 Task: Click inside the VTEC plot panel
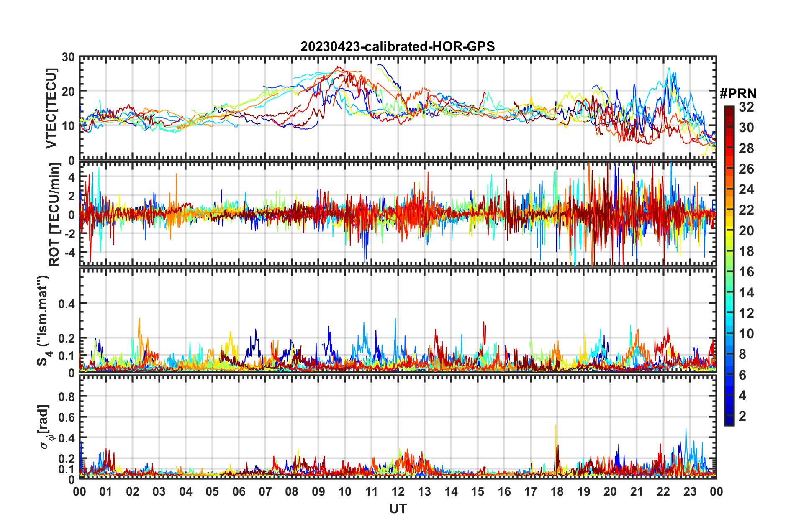[398, 108]
